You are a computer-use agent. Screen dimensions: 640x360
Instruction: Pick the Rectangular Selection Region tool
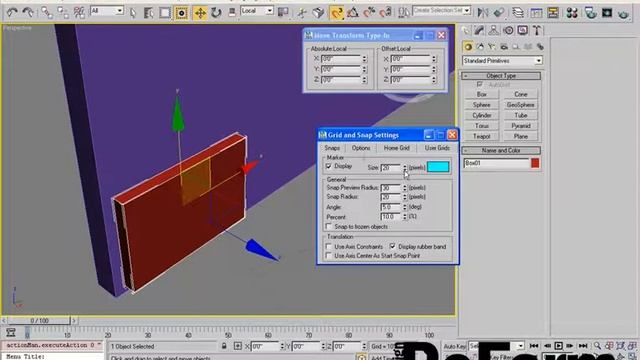click(x=165, y=13)
